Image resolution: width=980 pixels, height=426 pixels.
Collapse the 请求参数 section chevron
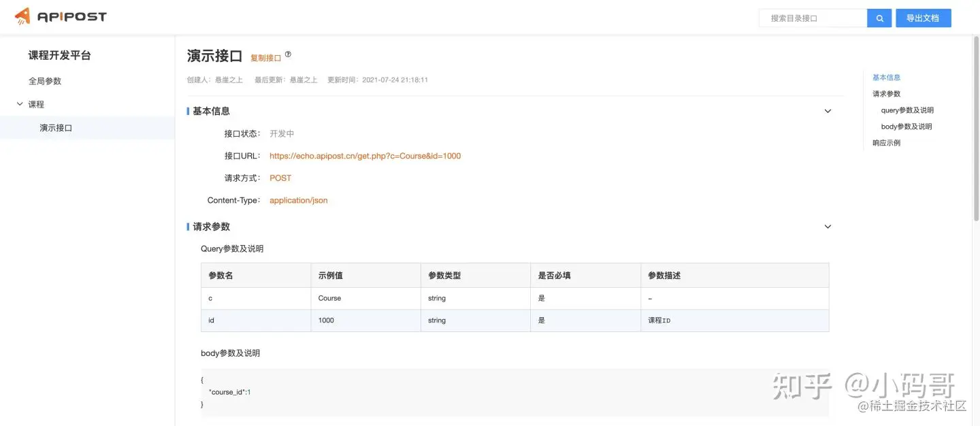828,227
